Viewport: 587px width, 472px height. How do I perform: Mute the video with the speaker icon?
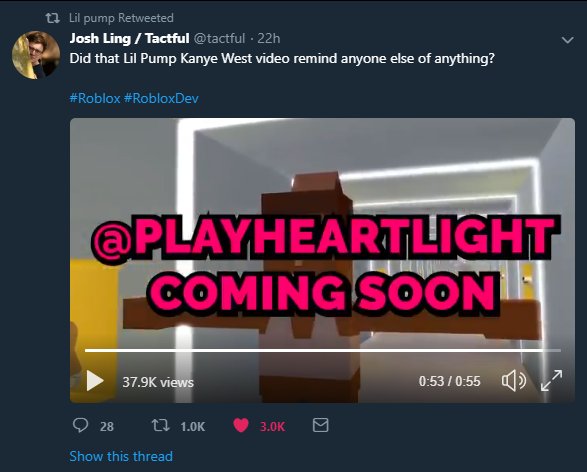click(x=514, y=381)
